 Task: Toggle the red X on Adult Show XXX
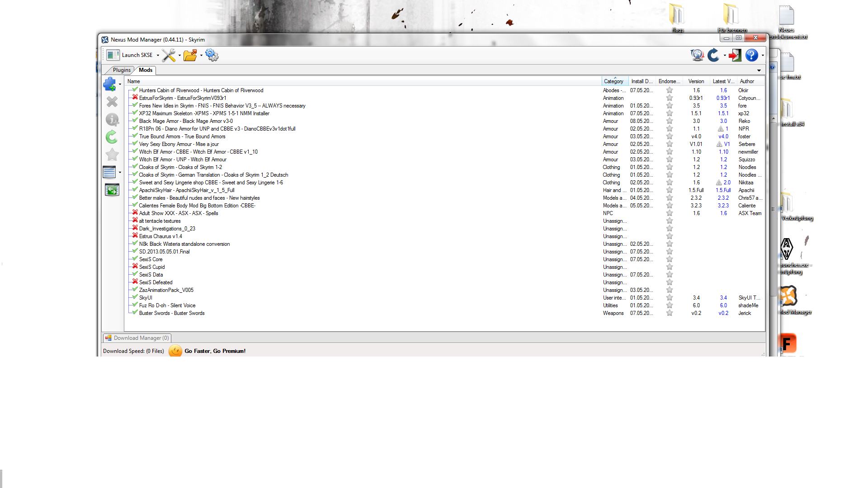[x=135, y=213]
